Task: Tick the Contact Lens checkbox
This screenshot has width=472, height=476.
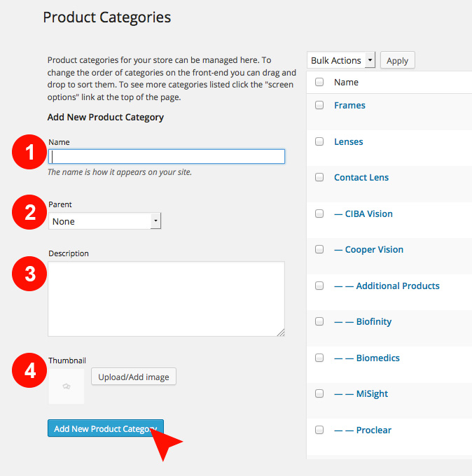Action: (x=319, y=177)
